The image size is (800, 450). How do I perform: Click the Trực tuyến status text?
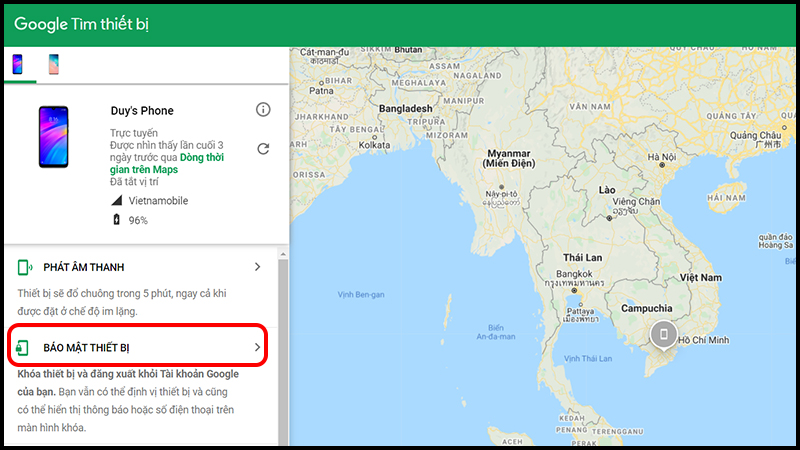(134, 133)
